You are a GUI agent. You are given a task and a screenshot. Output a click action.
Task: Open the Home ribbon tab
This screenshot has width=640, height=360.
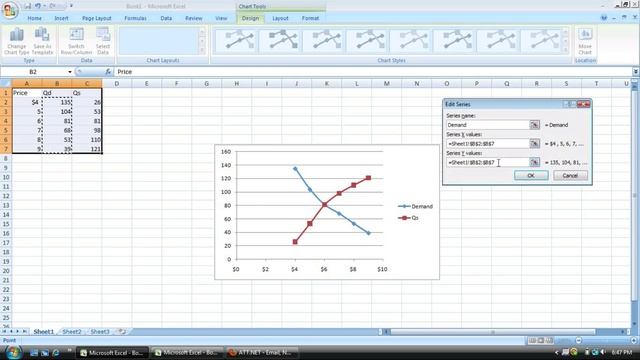[34, 18]
